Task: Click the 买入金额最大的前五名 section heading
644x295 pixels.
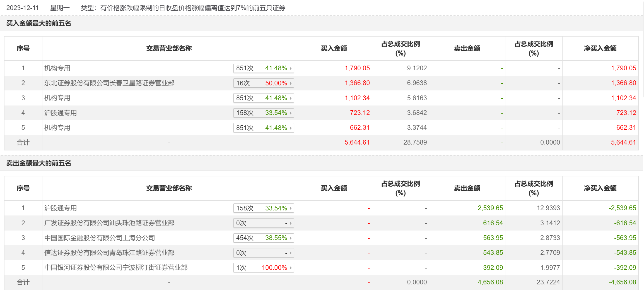Action: (39, 23)
